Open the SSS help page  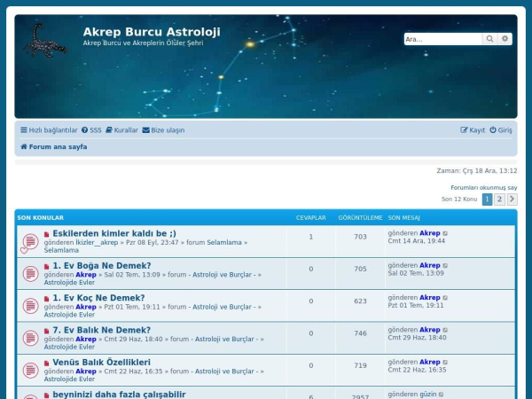[91, 130]
